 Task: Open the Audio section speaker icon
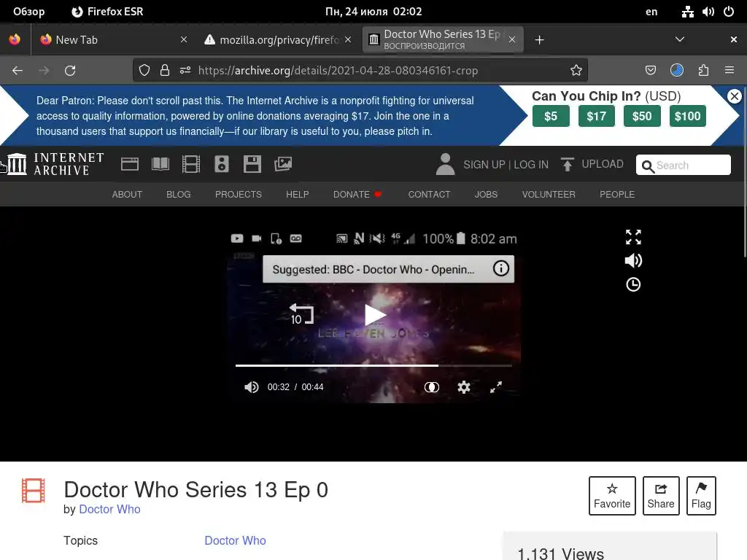tap(222, 164)
